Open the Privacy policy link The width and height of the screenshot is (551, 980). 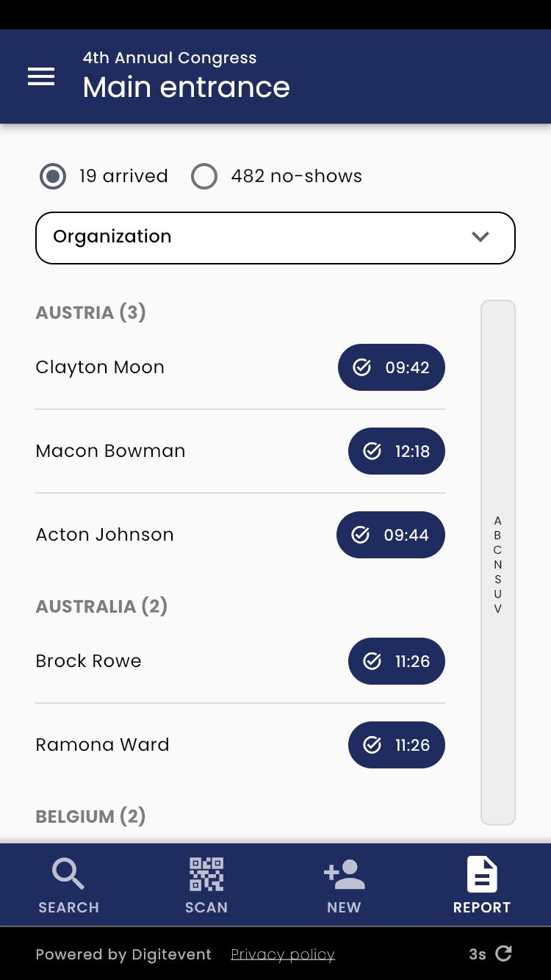283,954
